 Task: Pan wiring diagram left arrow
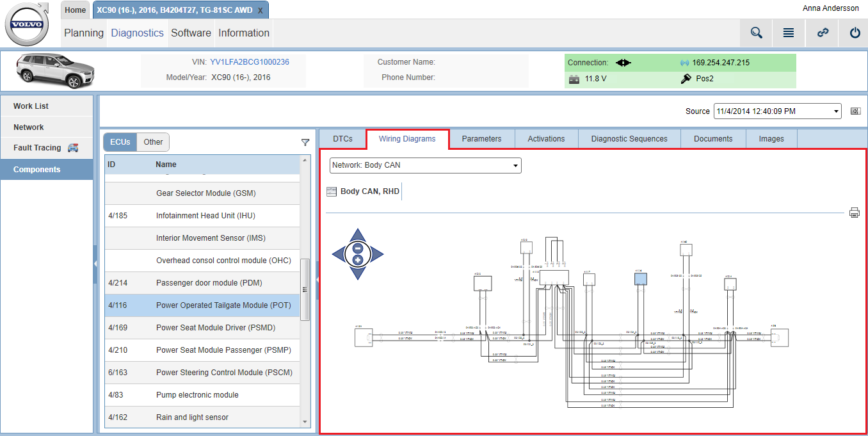(x=339, y=254)
